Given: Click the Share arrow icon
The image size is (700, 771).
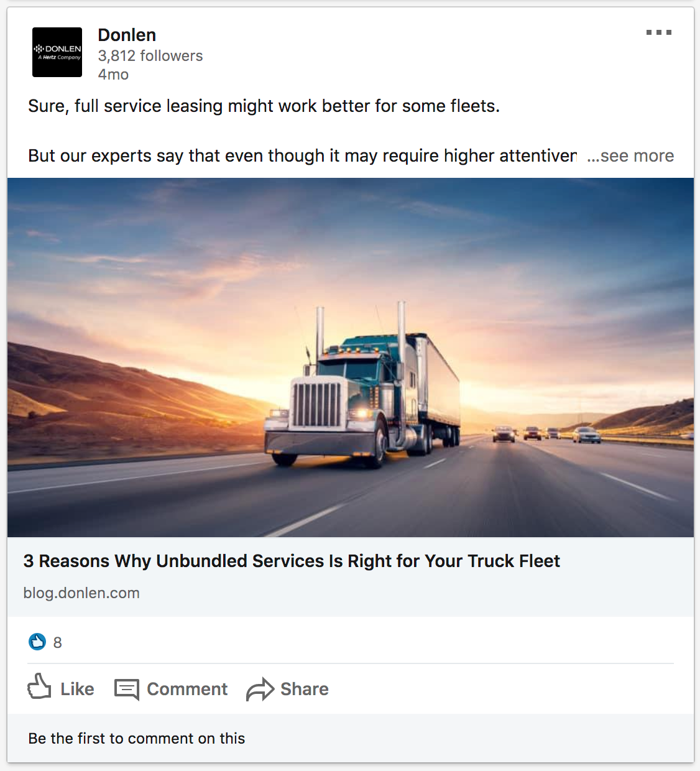Looking at the screenshot, I should 260,689.
